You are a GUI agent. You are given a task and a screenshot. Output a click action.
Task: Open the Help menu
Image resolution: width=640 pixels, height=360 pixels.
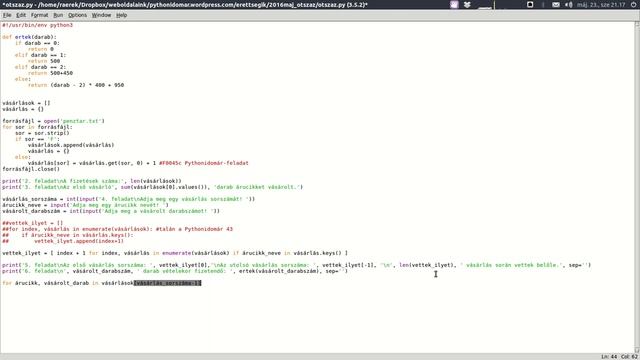pos(121,15)
